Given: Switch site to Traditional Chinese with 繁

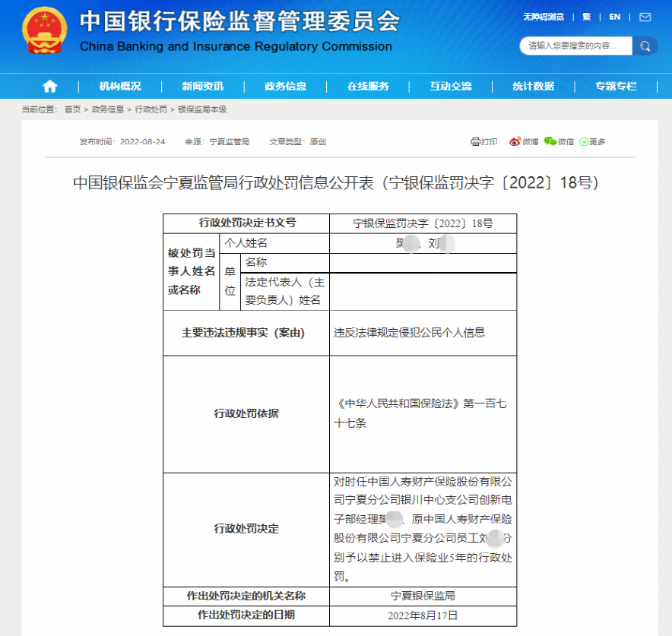Looking at the screenshot, I should point(587,16).
